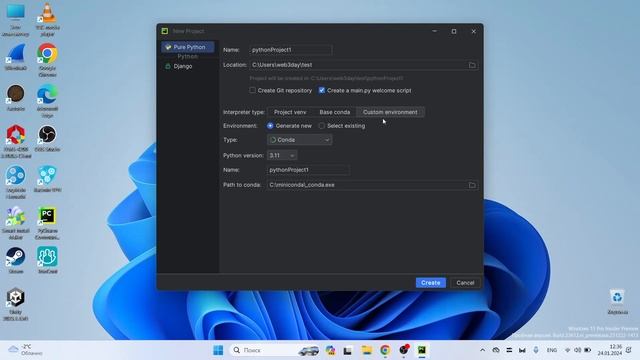
Task: Click the Cancel button
Action: point(465,282)
